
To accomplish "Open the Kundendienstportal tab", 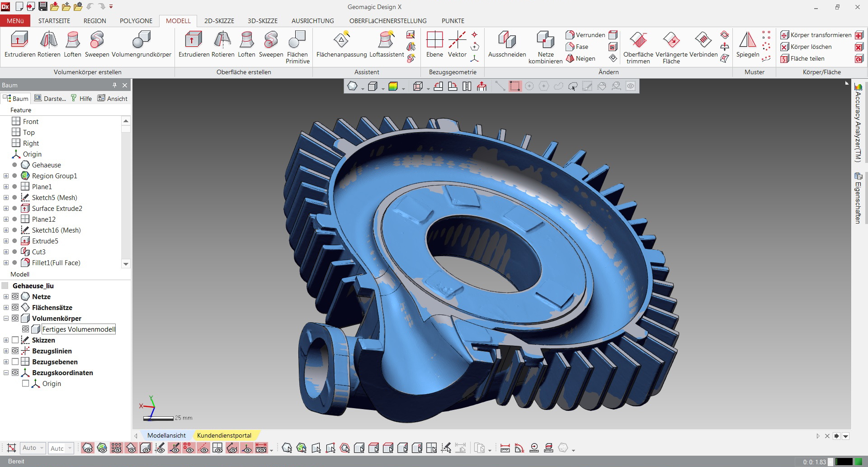I will click(224, 435).
